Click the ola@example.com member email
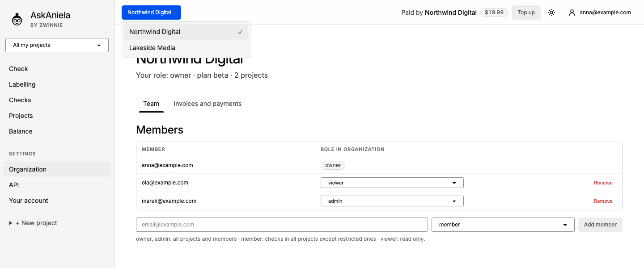The image size is (644, 268). [165, 183]
